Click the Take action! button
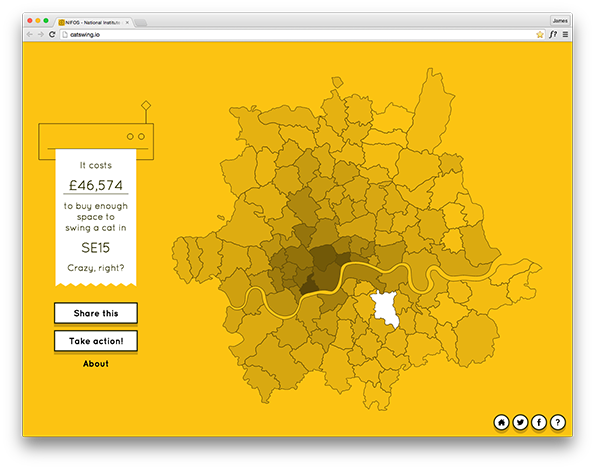 tap(96, 341)
